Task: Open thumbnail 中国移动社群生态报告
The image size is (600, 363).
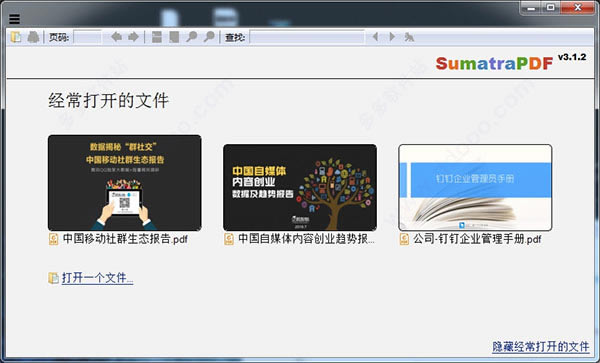Action: click(125, 183)
